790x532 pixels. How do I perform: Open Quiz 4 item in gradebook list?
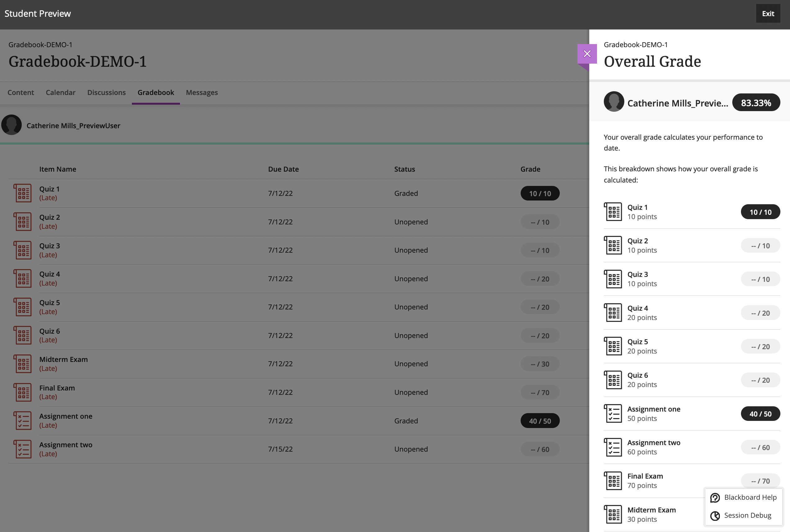point(50,274)
